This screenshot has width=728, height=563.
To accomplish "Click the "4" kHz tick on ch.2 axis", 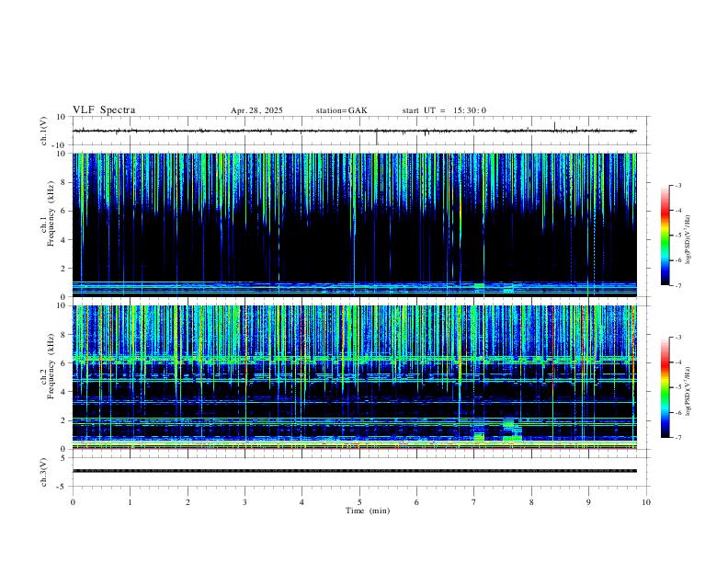I will point(63,392).
